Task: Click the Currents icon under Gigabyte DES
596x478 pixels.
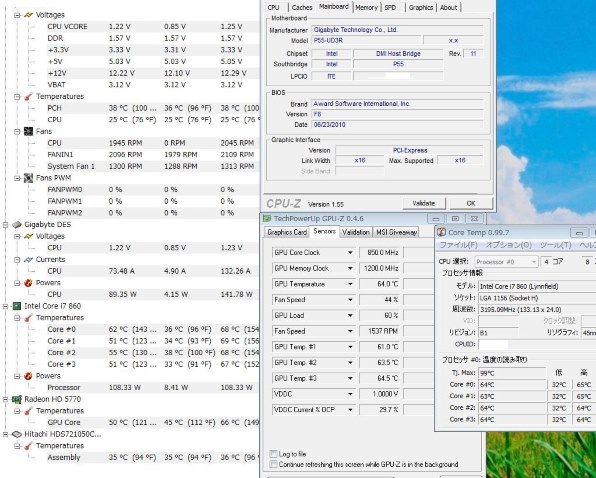Action: coord(28,260)
